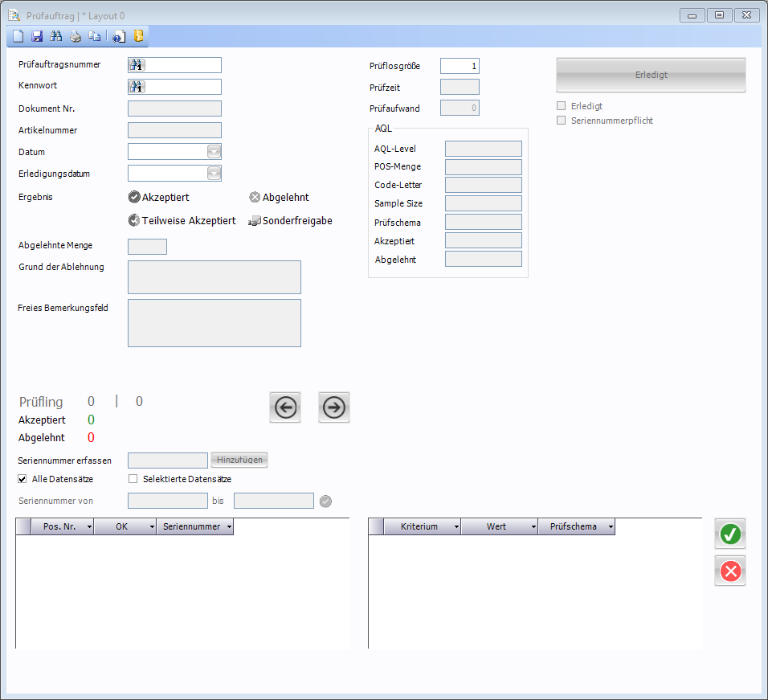
Task: Click the floppy disk save icon
Action: click(x=37, y=36)
